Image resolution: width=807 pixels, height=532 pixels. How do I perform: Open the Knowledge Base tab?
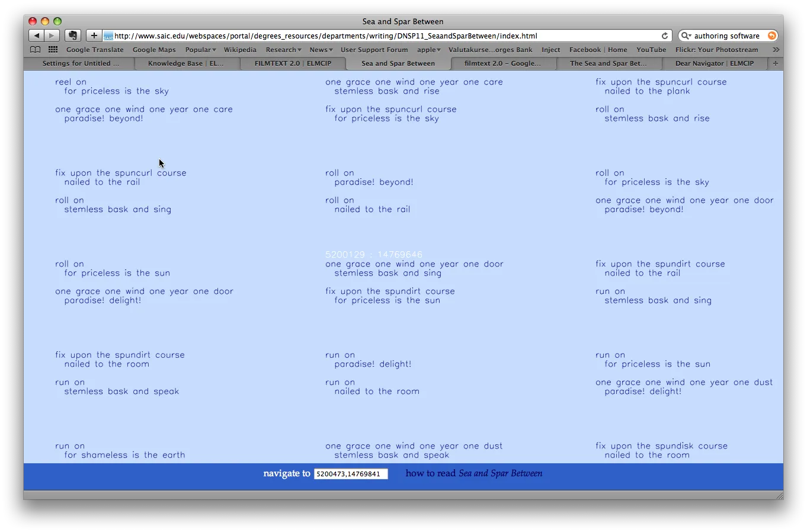click(185, 63)
